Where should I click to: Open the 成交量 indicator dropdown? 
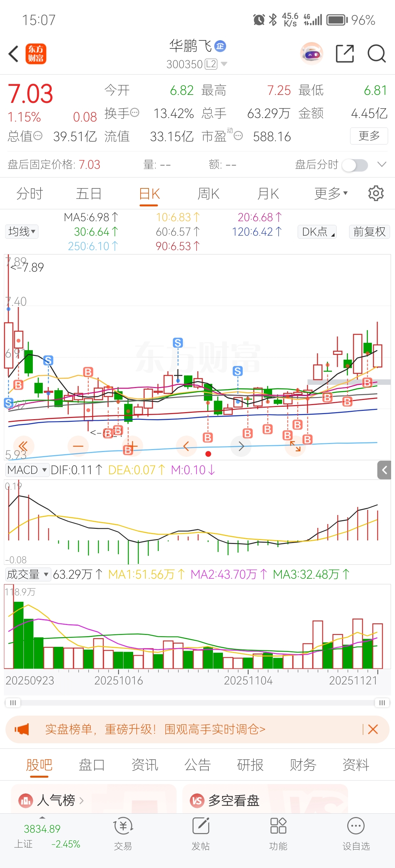tap(28, 574)
